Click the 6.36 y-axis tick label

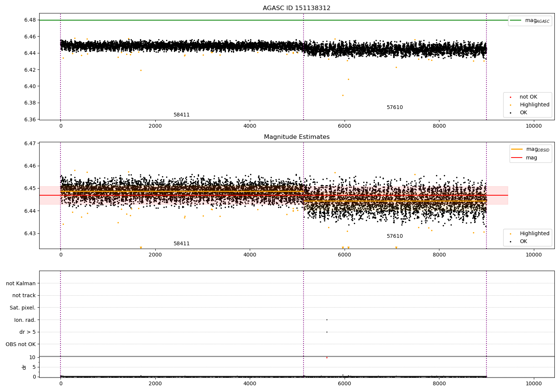click(30, 119)
